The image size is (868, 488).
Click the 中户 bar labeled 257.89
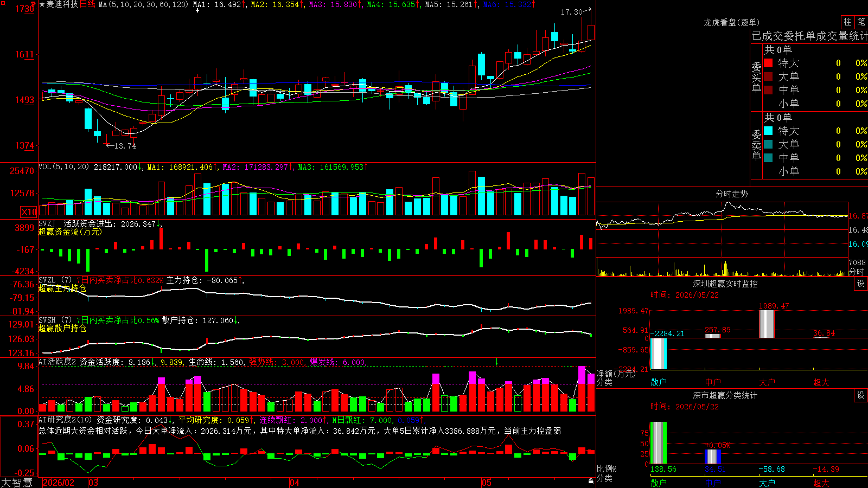[x=713, y=336]
